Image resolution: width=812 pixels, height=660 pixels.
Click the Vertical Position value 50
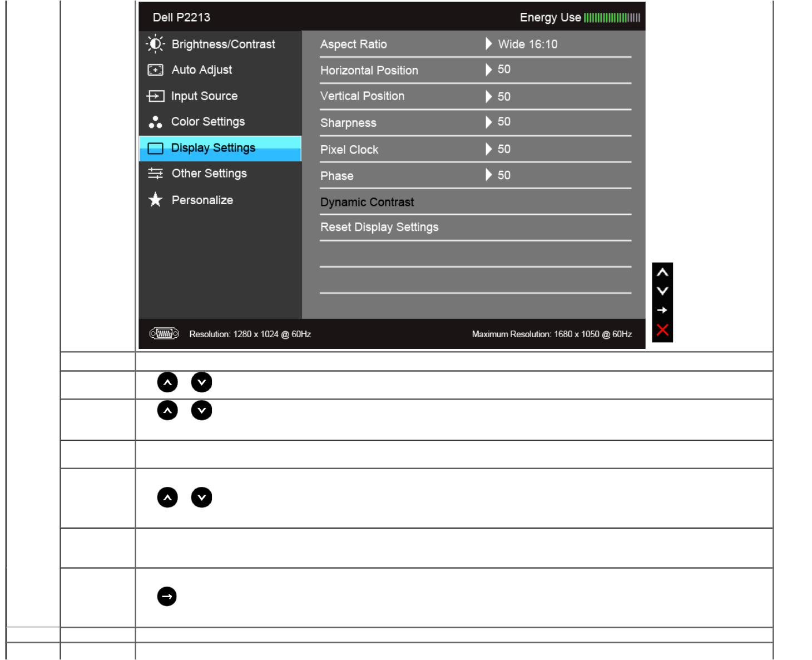(x=504, y=96)
